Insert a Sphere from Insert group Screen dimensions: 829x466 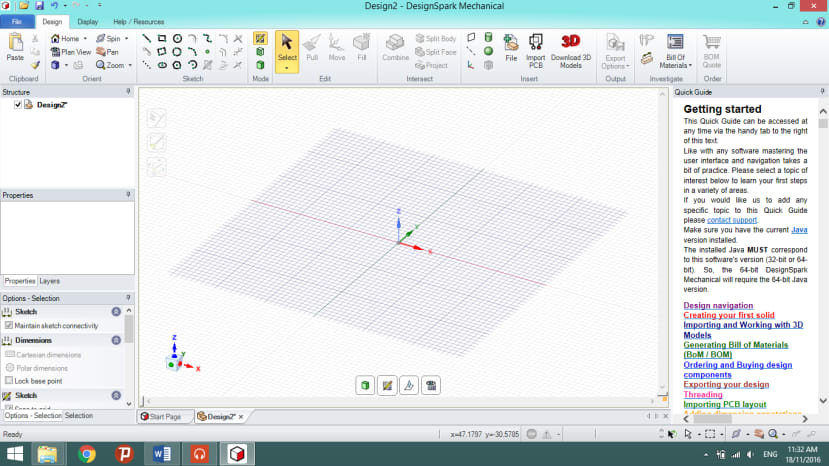(489, 51)
